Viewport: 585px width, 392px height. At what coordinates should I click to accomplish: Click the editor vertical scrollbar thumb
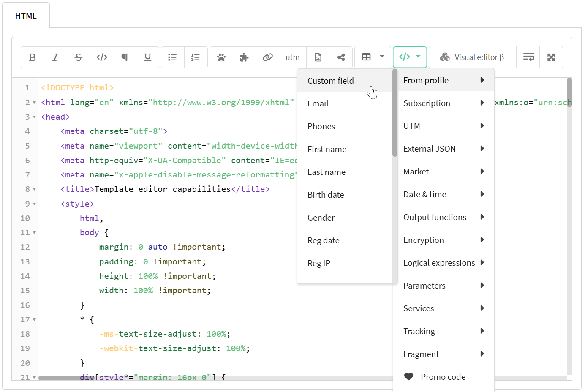point(569,93)
